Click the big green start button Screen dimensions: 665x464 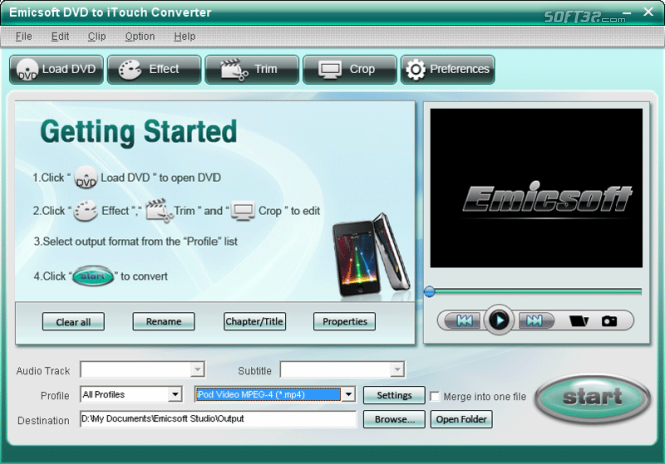click(592, 397)
